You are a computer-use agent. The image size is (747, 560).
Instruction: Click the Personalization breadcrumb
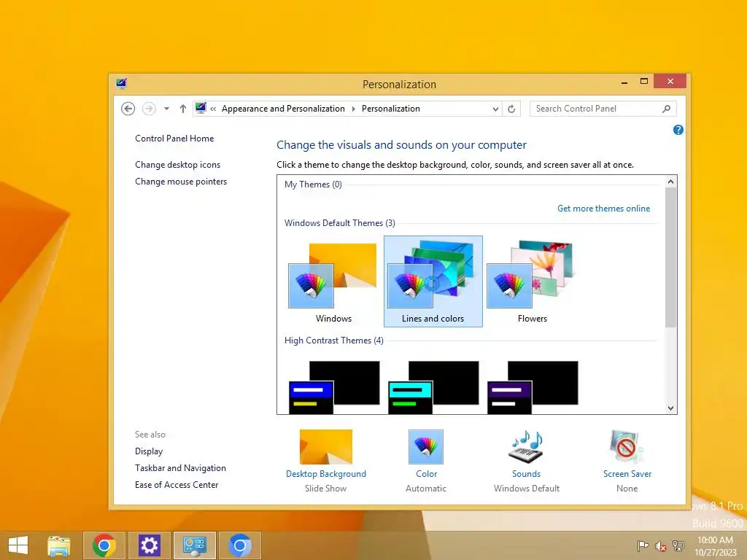pyautogui.click(x=391, y=109)
